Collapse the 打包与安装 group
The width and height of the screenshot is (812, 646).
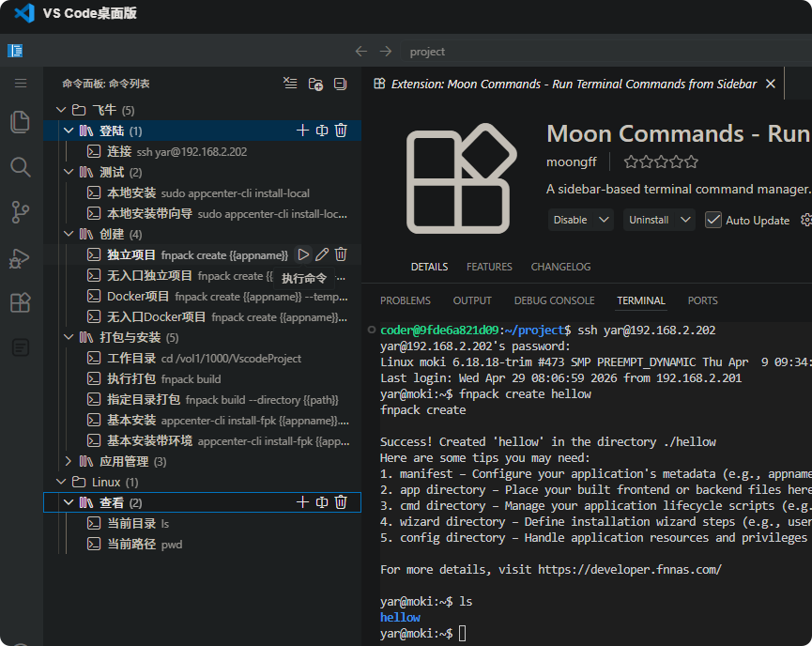point(69,337)
